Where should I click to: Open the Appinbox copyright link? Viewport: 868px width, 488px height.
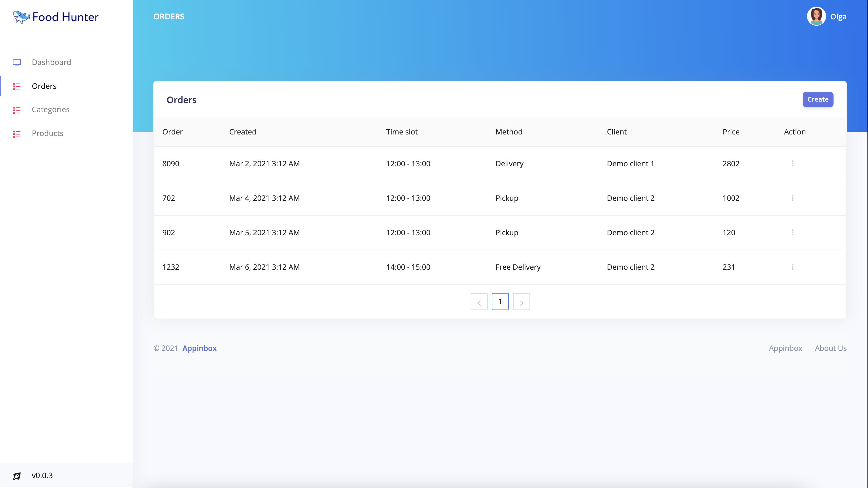[199, 348]
